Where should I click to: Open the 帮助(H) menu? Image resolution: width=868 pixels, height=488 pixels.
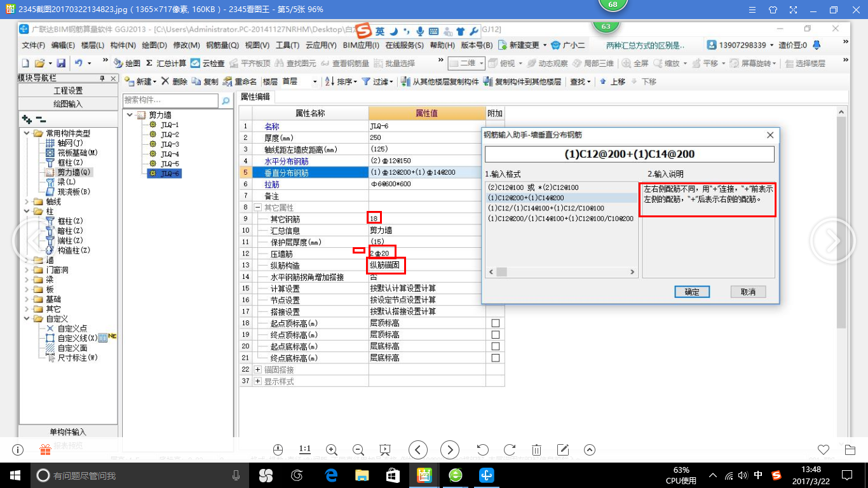point(442,45)
